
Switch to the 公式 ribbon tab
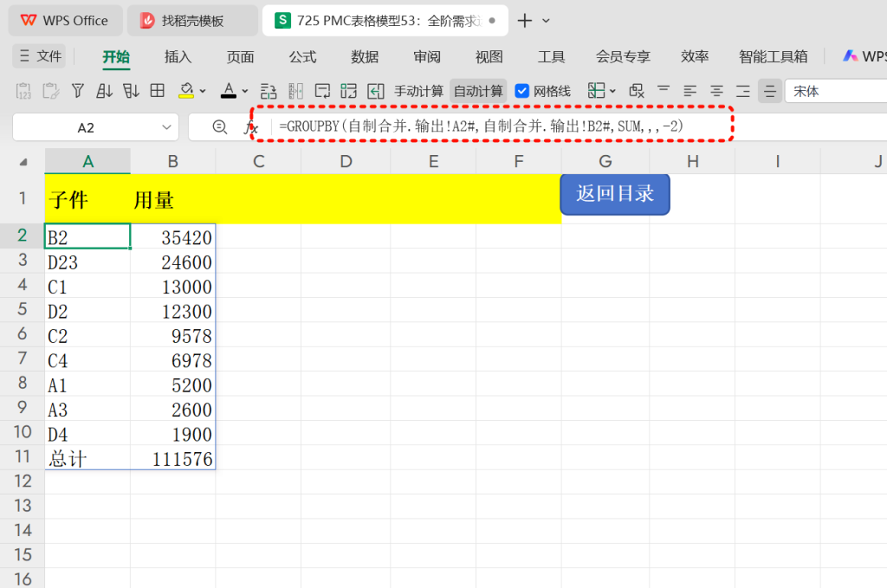[302, 56]
